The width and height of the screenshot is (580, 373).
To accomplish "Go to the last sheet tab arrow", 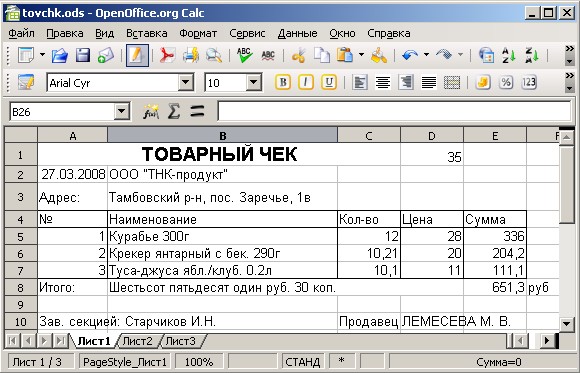I will [x=60, y=340].
